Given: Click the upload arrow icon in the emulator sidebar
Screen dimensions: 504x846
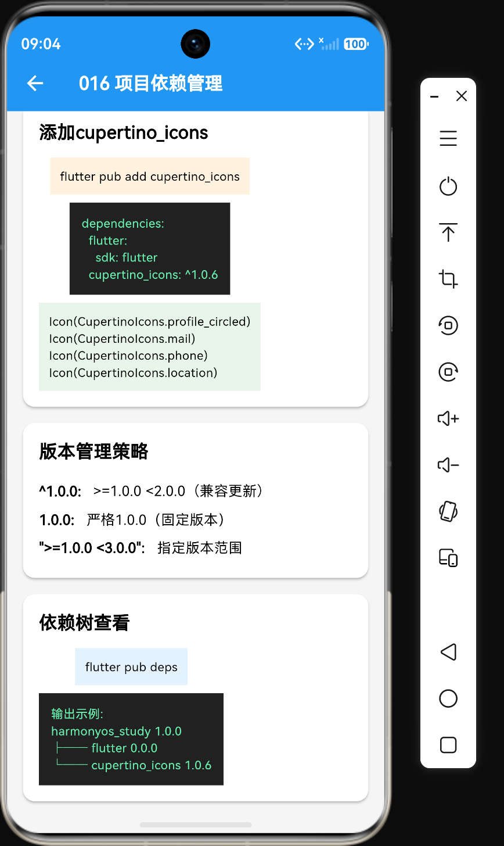Looking at the screenshot, I should (448, 232).
